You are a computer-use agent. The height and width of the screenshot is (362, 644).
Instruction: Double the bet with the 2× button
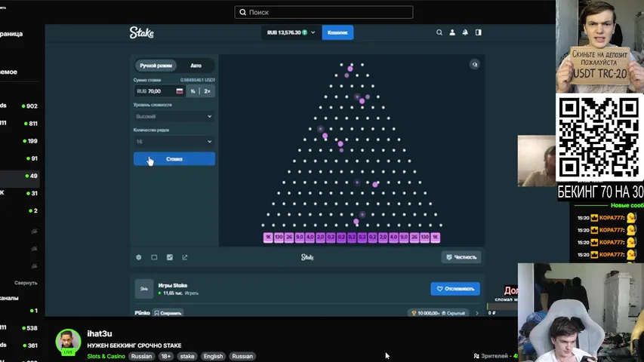click(208, 91)
